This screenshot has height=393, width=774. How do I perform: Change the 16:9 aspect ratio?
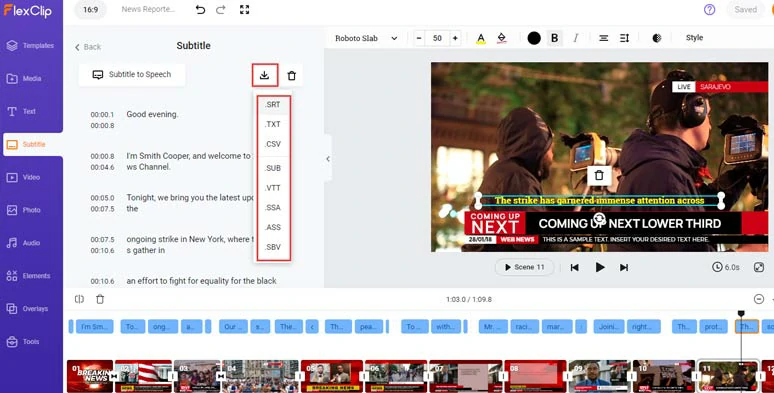pyautogui.click(x=90, y=9)
